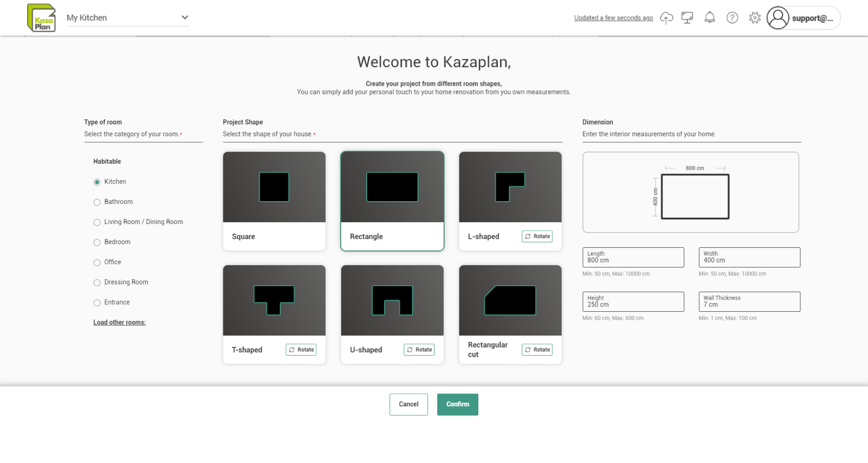868x463 pixels.
Task: Select the Dressing Room option
Action: click(x=121, y=282)
